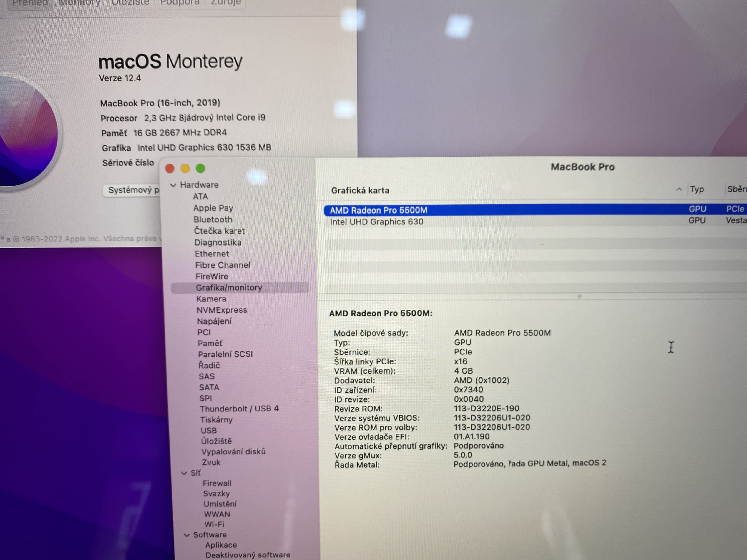
Task: Select the Intel UHD Graphics 630 row
Action: tap(376, 222)
